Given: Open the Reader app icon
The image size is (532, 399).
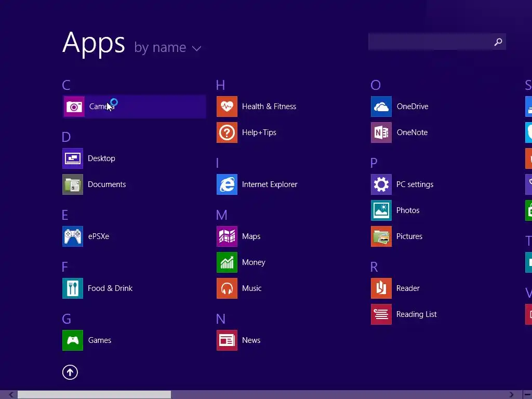Looking at the screenshot, I should (x=381, y=288).
